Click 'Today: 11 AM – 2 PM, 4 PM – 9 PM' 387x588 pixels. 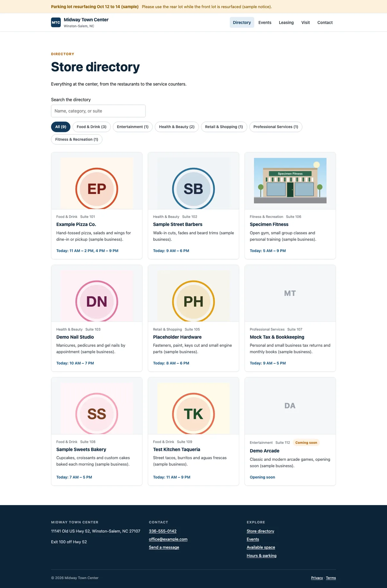coord(87,251)
